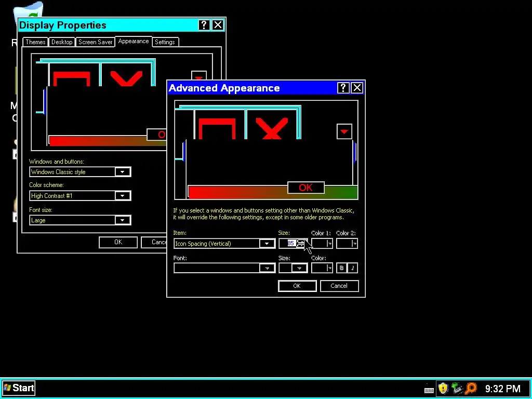Click help button in Display Properties title
This screenshot has width=532, height=399.
[x=204, y=25]
